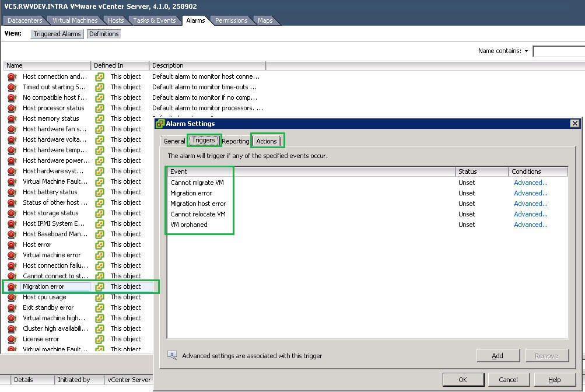The height and width of the screenshot is (392, 585).
Task: Click the alarm icon next to Host memory status
Action: pos(12,118)
